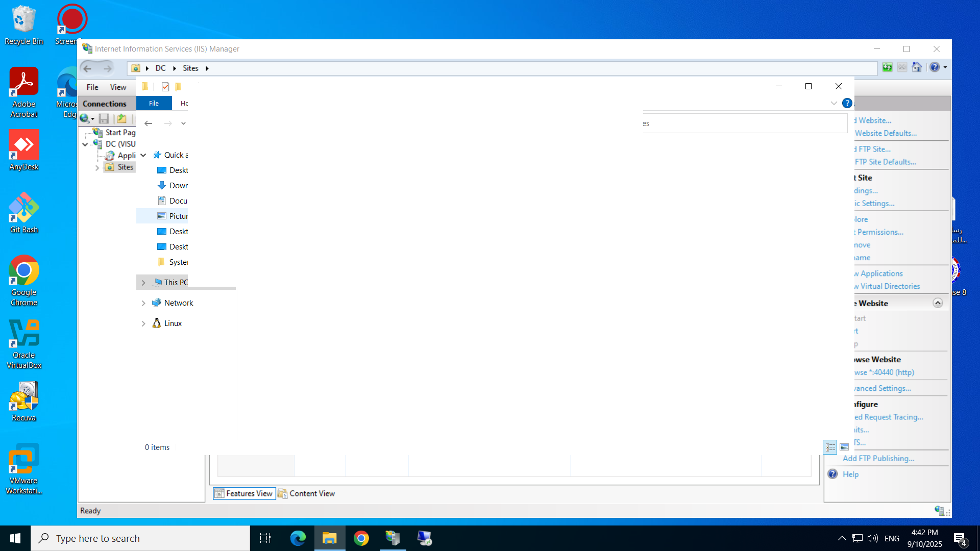The width and height of the screenshot is (980, 551).
Task: Click the Add FTP Publishing link
Action: tap(878, 458)
